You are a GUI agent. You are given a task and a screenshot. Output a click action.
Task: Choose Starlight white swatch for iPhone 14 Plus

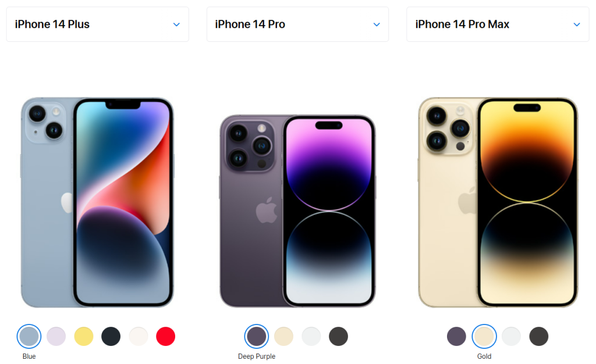tap(139, 336)
